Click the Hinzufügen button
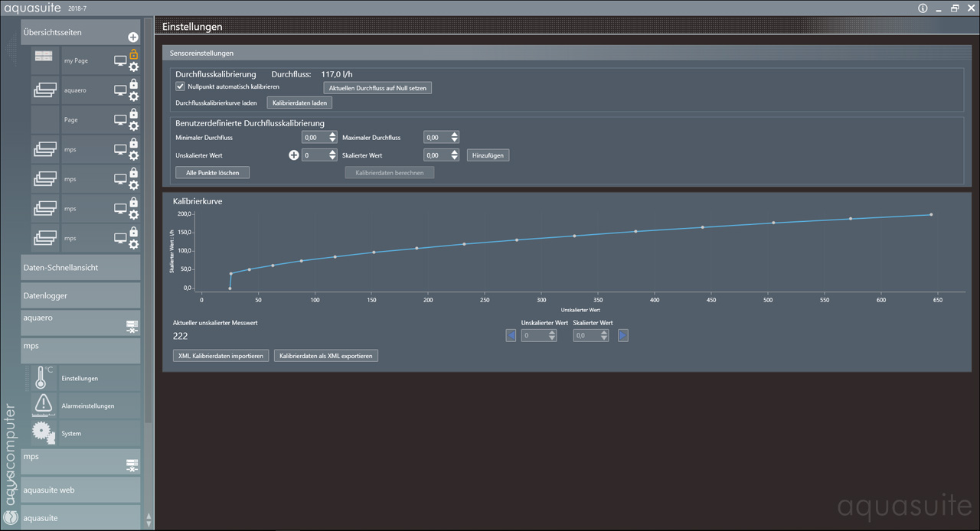This screenshot has width=980, height=531. 488,155
